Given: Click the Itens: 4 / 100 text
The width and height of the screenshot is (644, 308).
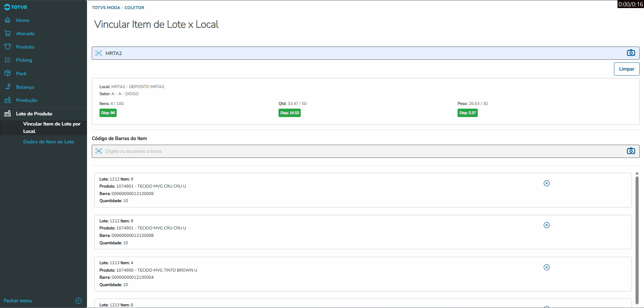Looking at the screenshot, I should point(112,104).
